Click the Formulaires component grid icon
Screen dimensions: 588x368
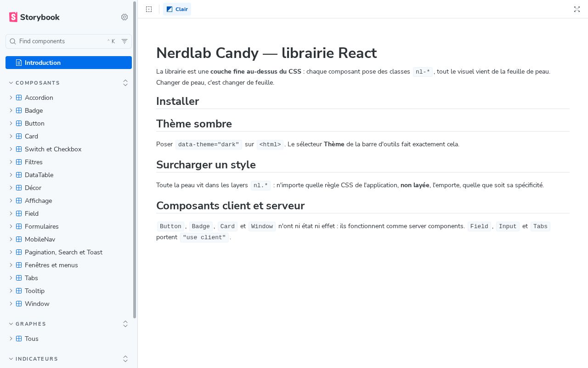19,226
